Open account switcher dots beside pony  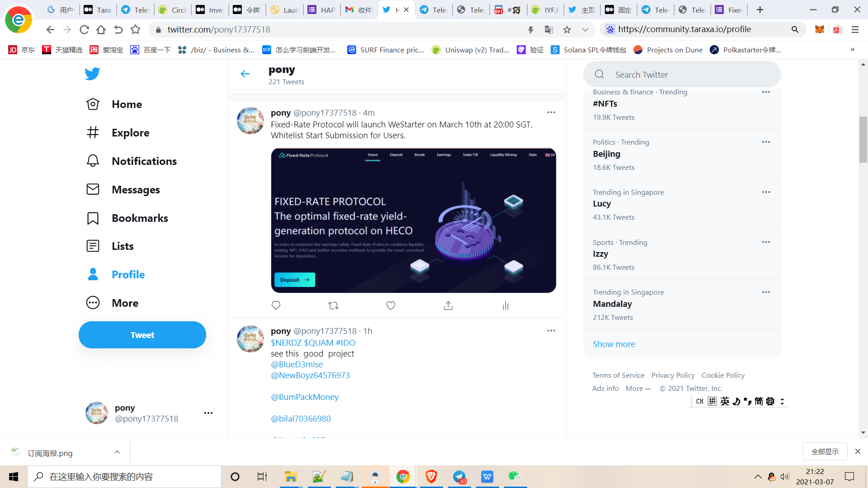(208, 413)
